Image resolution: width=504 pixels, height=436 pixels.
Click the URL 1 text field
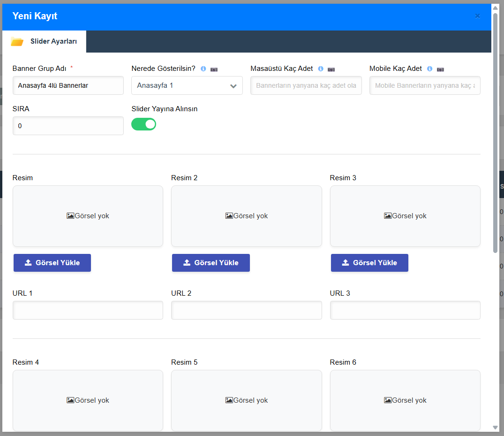(88, 310)
